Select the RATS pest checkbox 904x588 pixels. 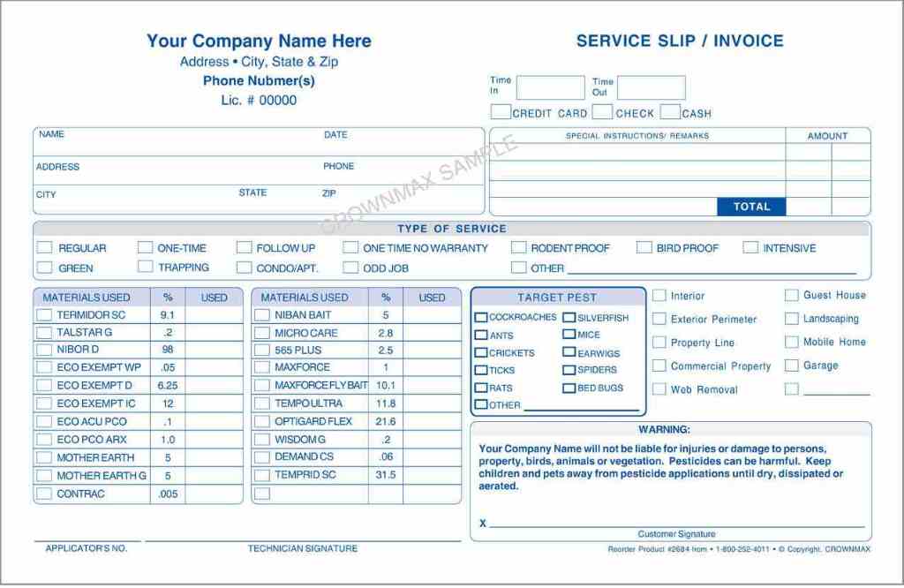coord(481,388)
